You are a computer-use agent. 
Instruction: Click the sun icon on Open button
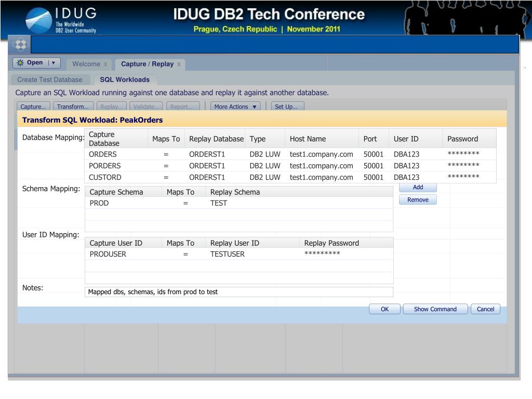pyautogui.click(x=20, y=63)
